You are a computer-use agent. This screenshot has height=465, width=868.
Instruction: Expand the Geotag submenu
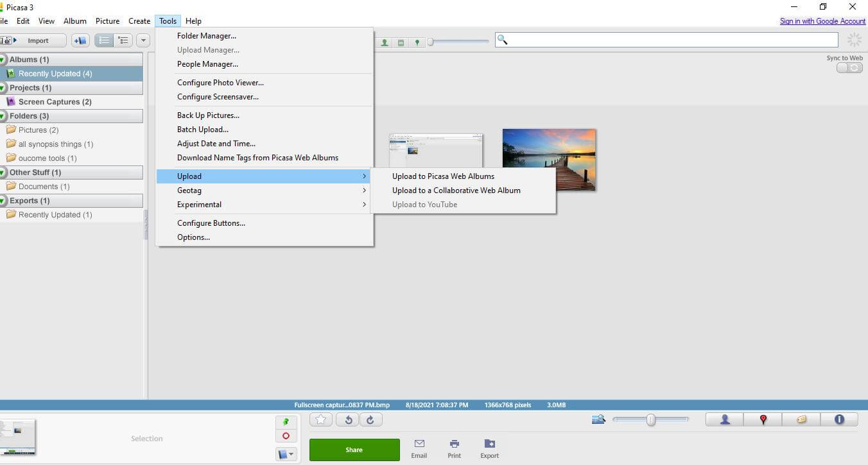265,190
